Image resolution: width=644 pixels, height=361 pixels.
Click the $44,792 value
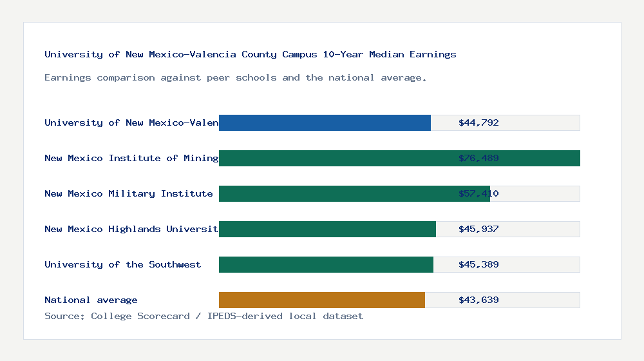(478, 122)
